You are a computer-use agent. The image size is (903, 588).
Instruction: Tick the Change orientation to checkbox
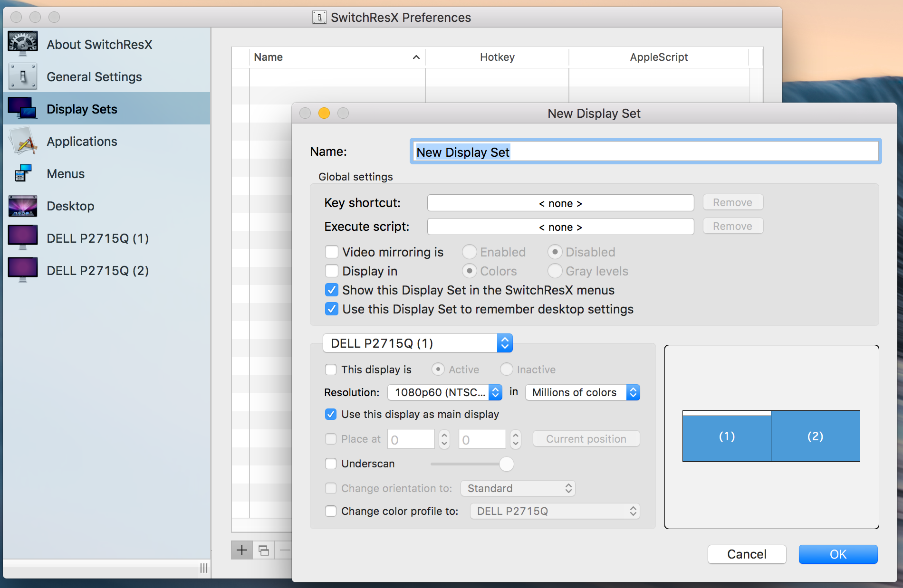click(x=331, y=488)
